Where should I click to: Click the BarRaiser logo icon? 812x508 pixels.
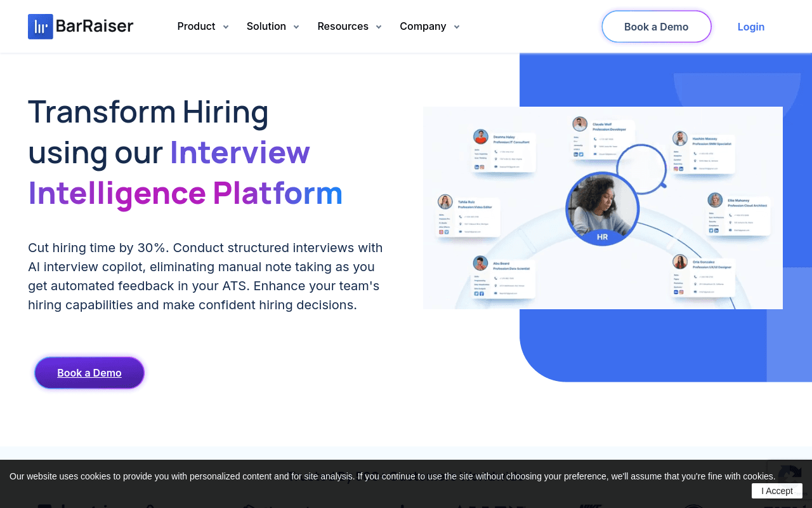(41, 27)
